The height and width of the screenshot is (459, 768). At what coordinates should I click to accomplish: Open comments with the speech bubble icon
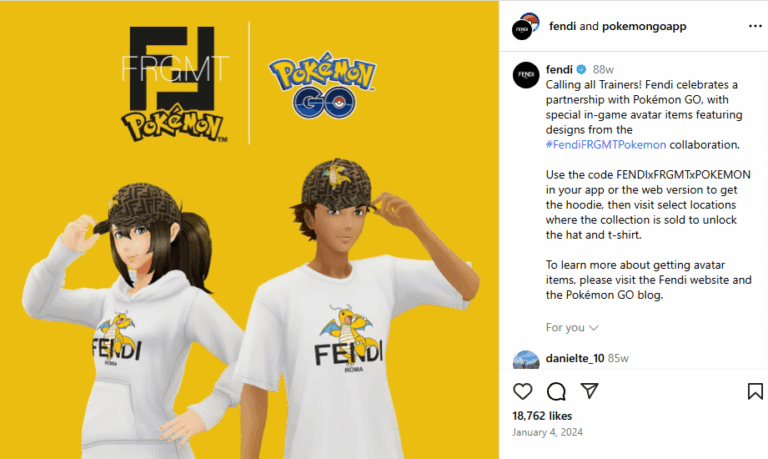pyautogui.click(x=556, y=391)
